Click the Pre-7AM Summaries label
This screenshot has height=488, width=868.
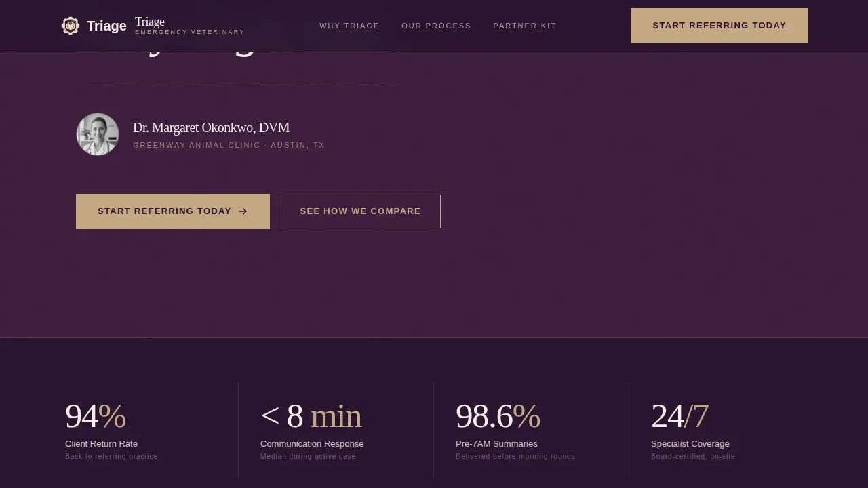[x=496, y=444]
